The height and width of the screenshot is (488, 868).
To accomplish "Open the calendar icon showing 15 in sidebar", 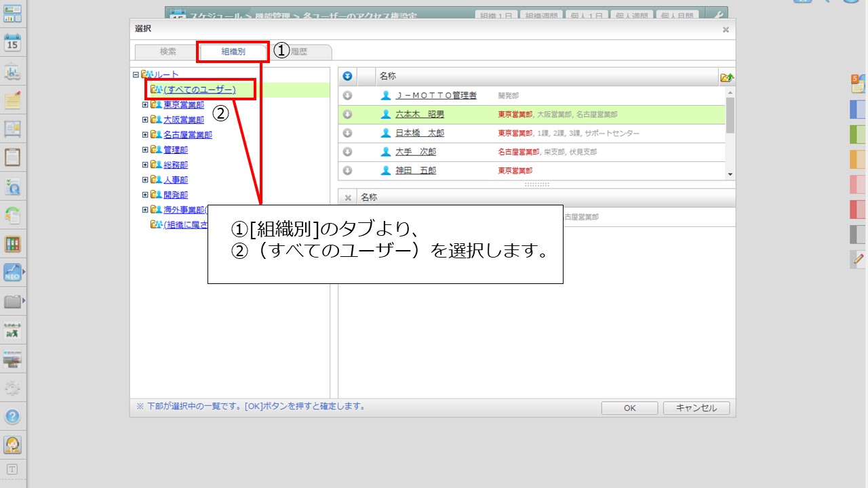I will 12,43.
